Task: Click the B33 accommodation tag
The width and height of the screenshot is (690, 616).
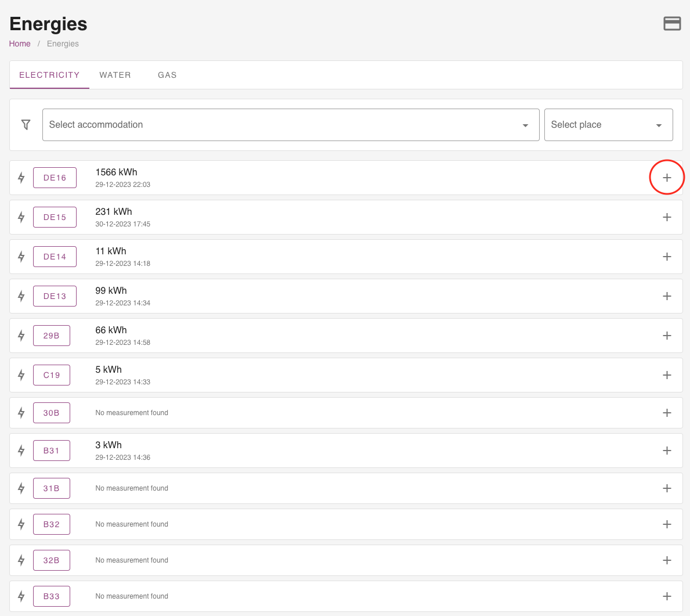Action: tap(52, 596)
